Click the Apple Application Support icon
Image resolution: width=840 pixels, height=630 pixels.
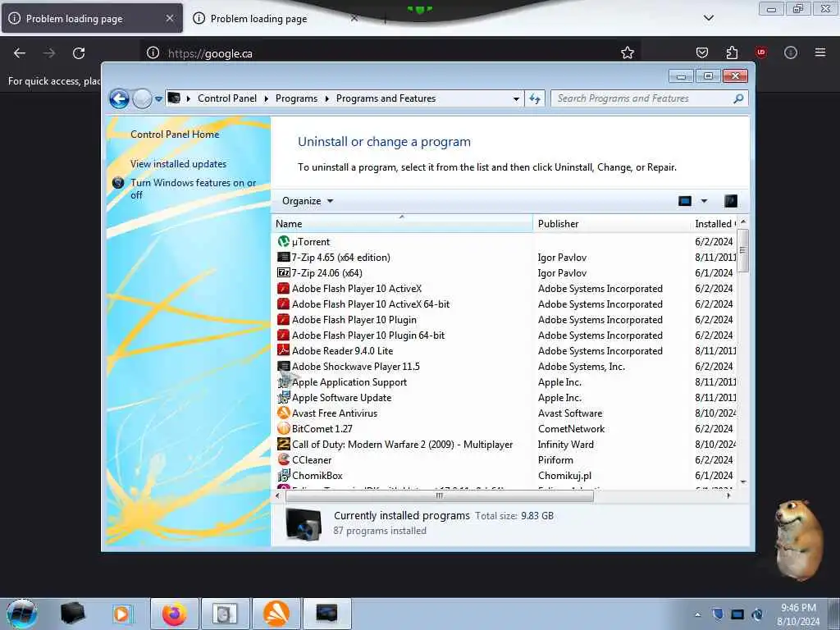coord(283,382)
